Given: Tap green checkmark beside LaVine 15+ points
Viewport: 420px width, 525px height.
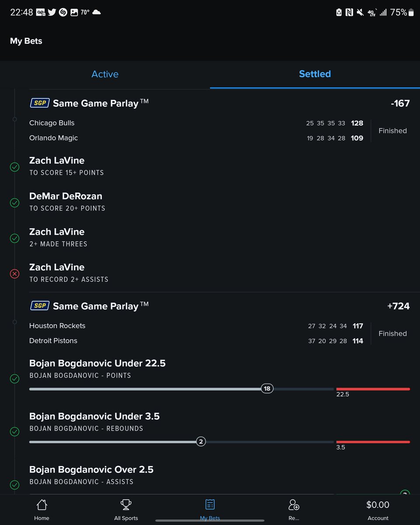Looking at the screenshot, I should point(14,167).
